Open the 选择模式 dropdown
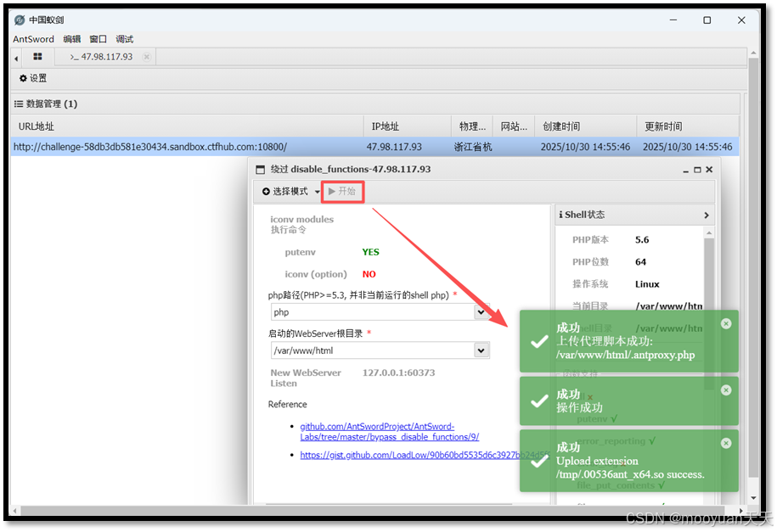 pyautogui.click(x=291, y=192)
